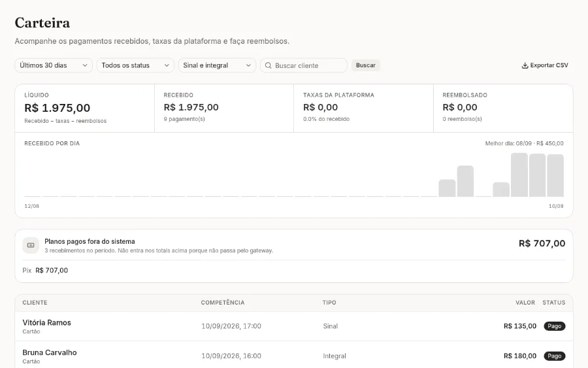This screenshot has height=368, width=588.
Task: Click the Pago badge for Vitória Ramos
Action: (555, 326)
